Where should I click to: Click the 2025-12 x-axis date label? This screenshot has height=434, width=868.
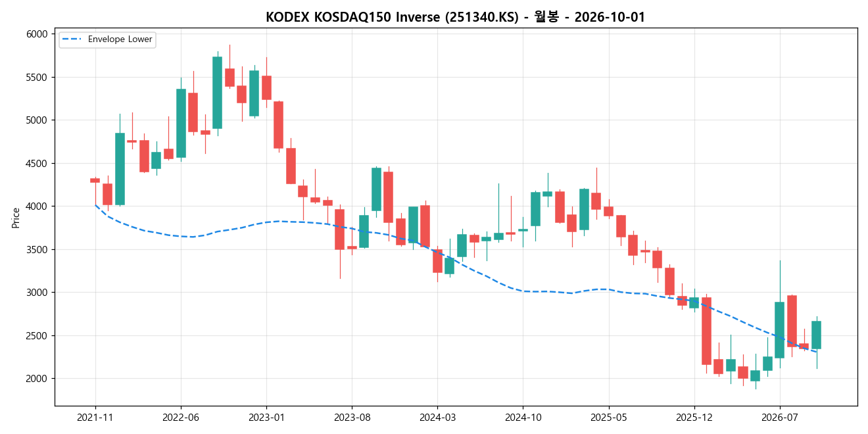[x=694, y=416]
